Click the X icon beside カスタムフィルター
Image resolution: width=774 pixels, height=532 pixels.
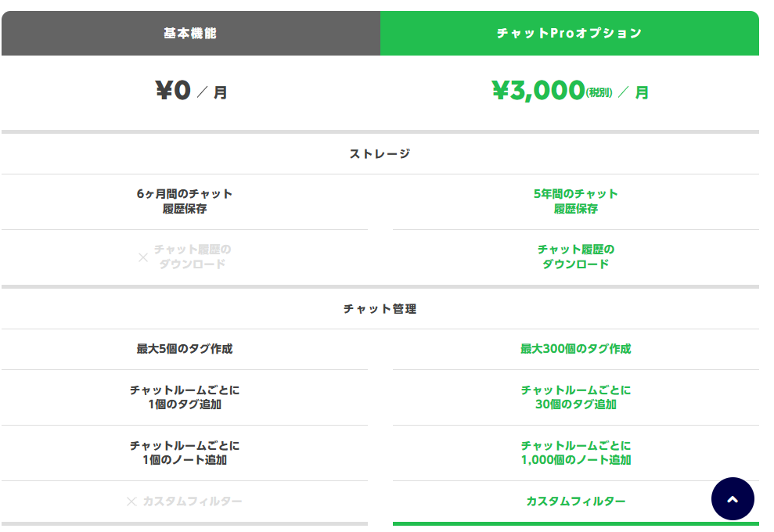[x=131, y=501]
